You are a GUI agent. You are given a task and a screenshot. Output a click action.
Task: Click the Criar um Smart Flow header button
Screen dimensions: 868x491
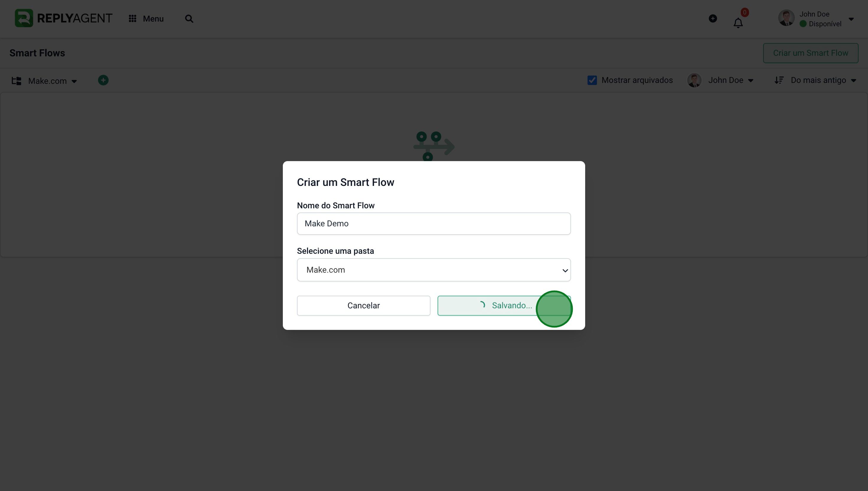[810, 53]
